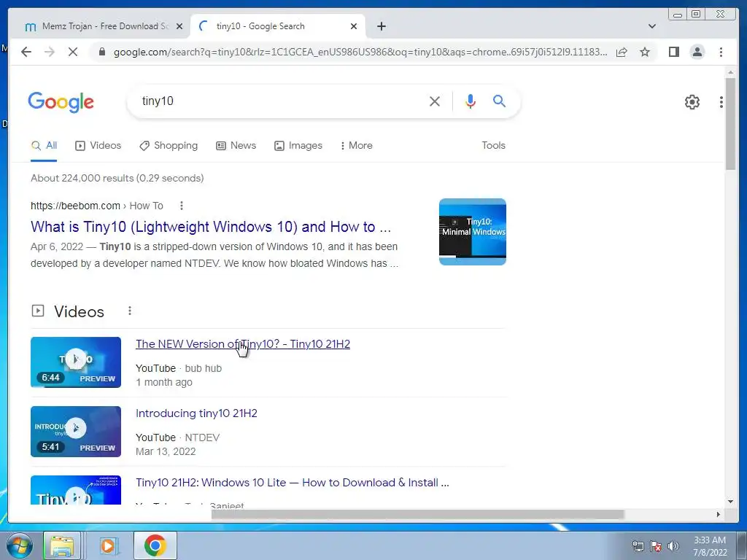Screen dimensions: 747x560
Task: Click the https://beebom.com breadcrumb text
Action: (x=75, y=206)
